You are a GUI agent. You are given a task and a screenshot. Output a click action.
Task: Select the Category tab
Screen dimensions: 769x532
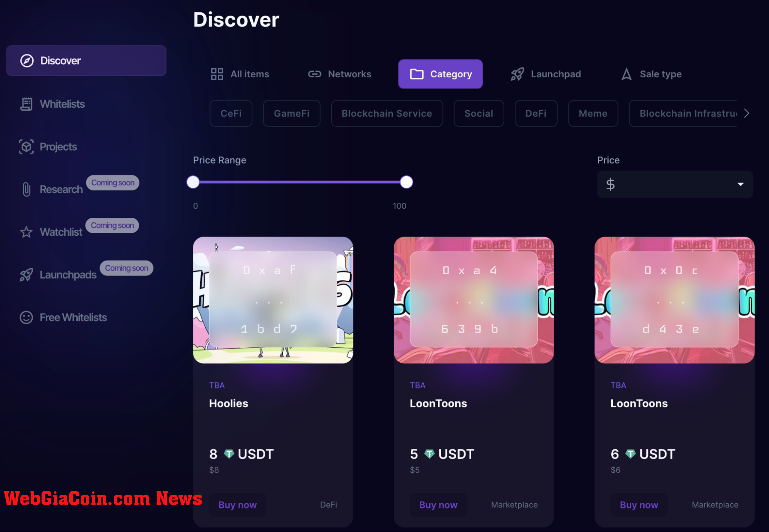click(440, 73)
